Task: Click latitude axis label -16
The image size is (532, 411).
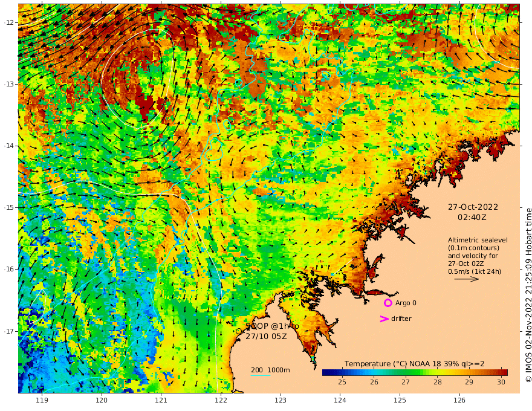Action: click(9, 269)
